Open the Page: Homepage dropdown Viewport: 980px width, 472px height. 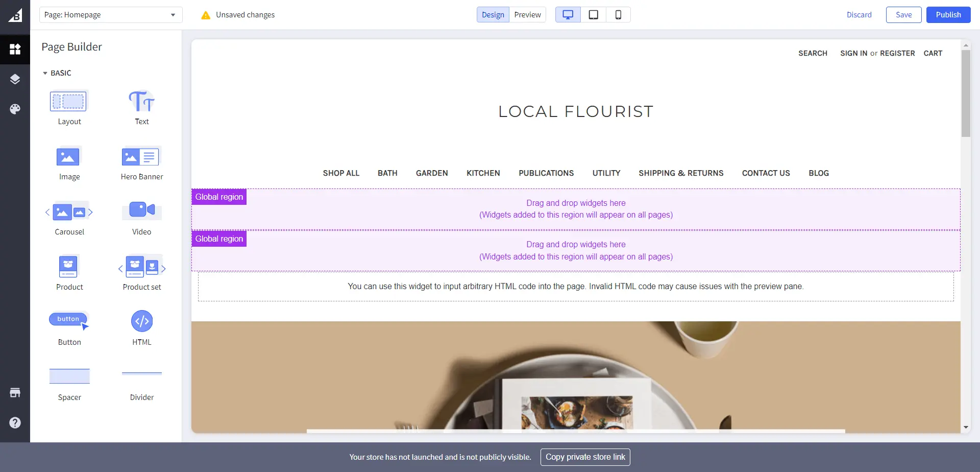pyautogui.click(x=111, y=15)
